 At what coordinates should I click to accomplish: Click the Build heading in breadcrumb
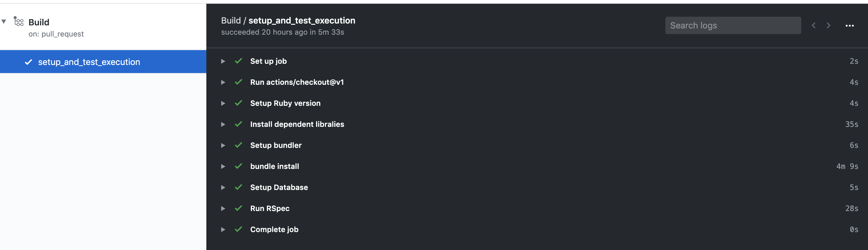[231, 20]
